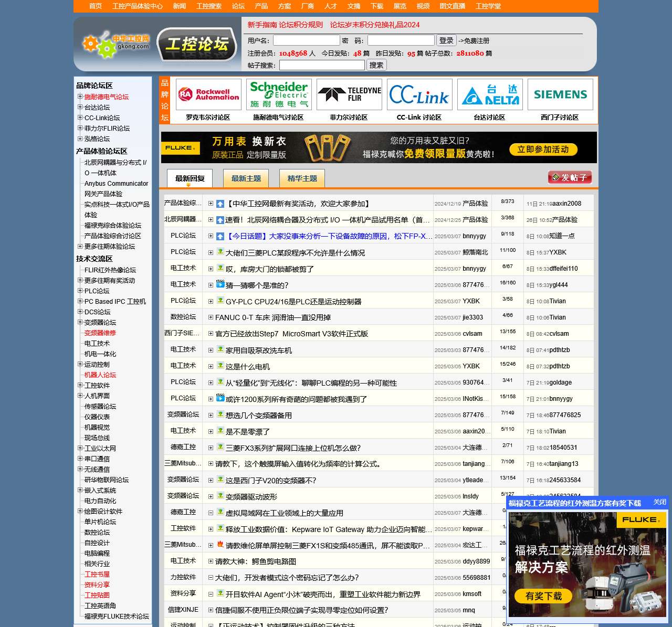Expand the CC-Link论坛 sidebar node

80,118
